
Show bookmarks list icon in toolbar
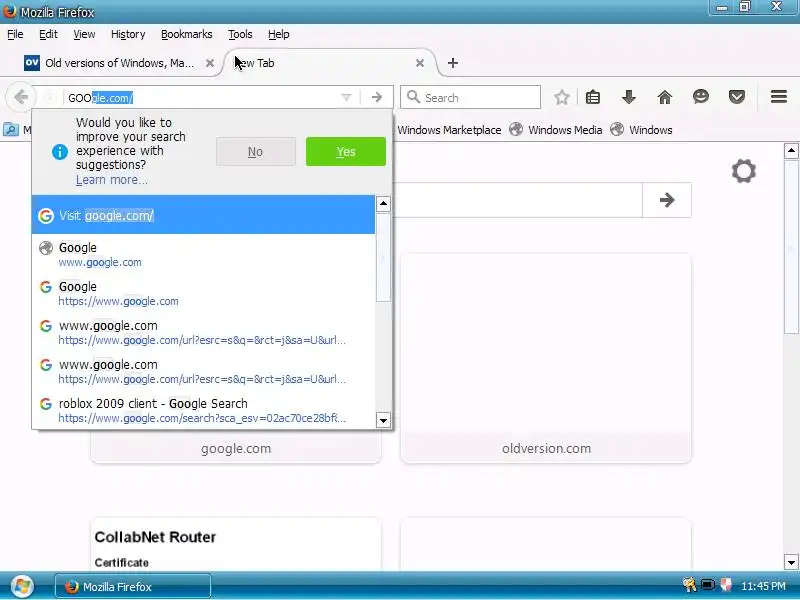pyautogui.click(x=593, y=97)
